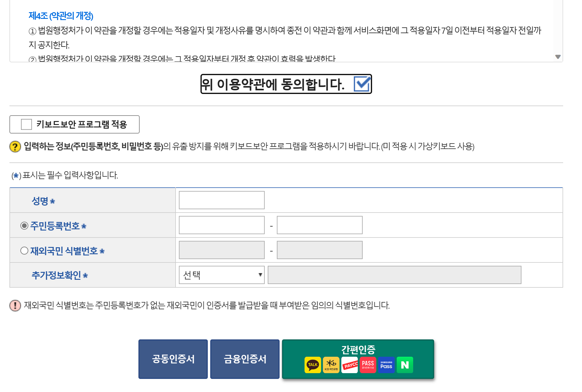Click the 공동인증서 button
Viewport: 582px width, 392px height.
173,359
